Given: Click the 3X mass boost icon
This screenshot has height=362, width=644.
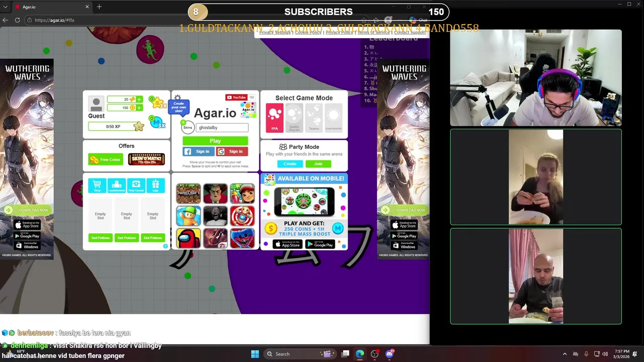Looking at the screenshot, I should point(157,122).
